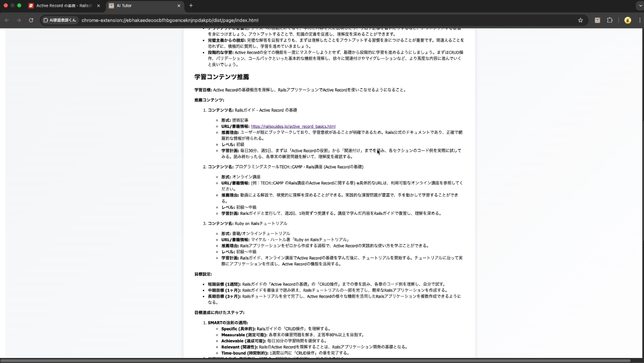Reload the current page

31,20
